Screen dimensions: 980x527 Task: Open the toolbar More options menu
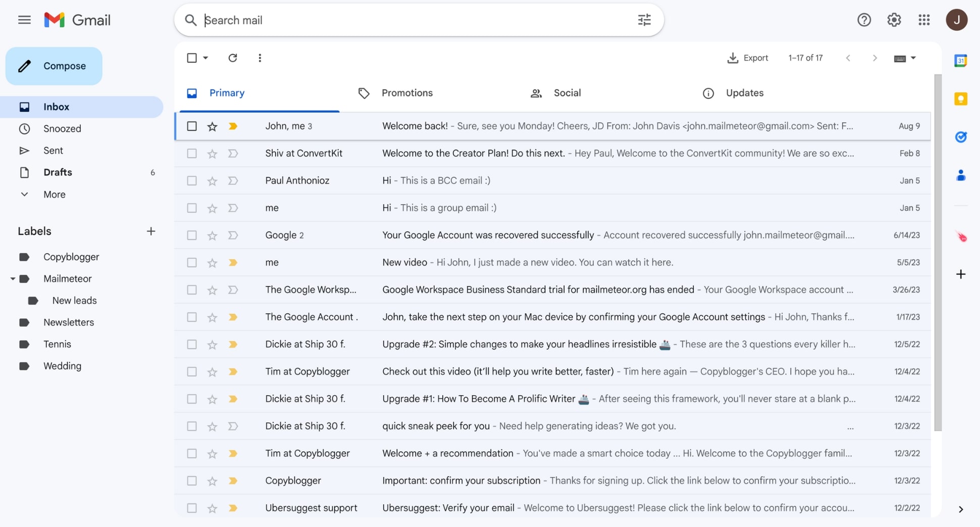260,58
